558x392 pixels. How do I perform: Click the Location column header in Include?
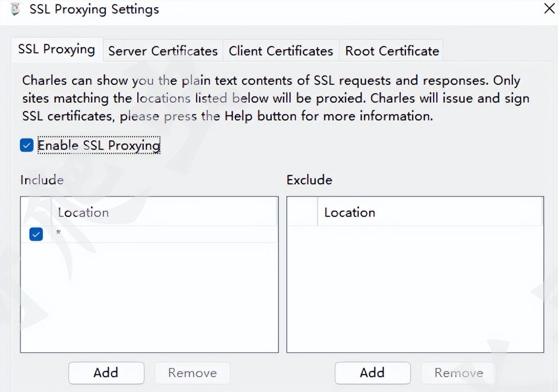pos(164,212)
